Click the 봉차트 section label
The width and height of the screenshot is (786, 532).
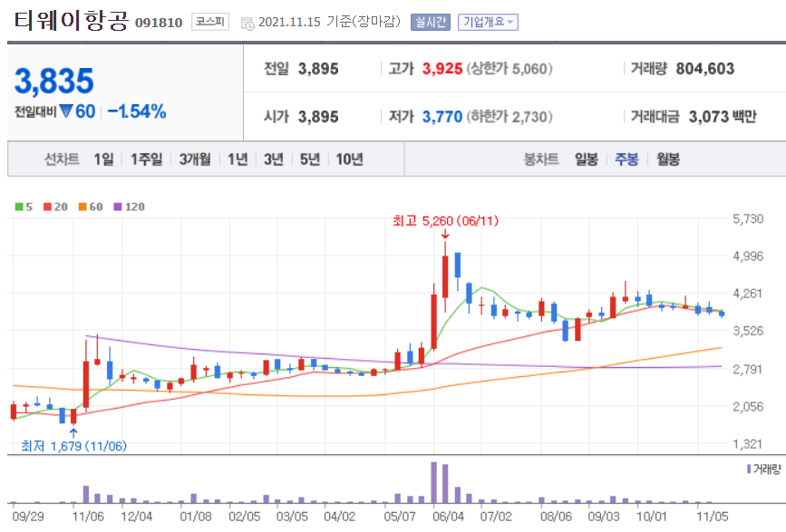541,160
